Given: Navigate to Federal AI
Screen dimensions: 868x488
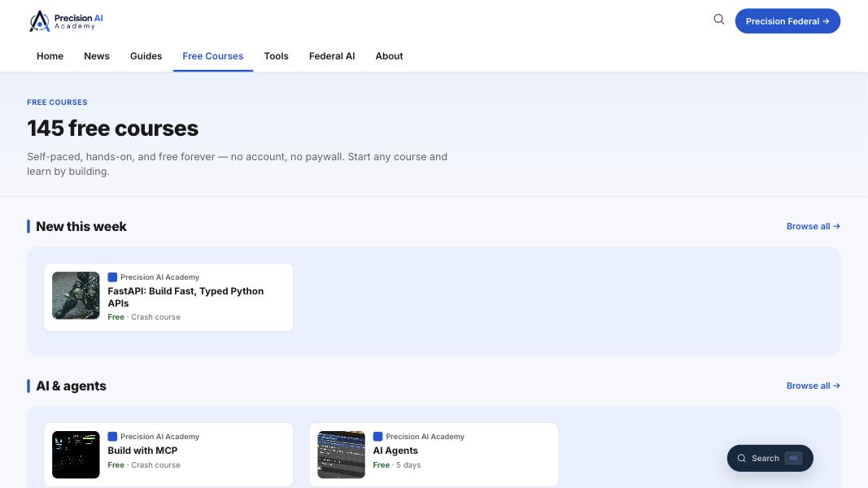Looking at the screenshot, I should pos(332,56).
